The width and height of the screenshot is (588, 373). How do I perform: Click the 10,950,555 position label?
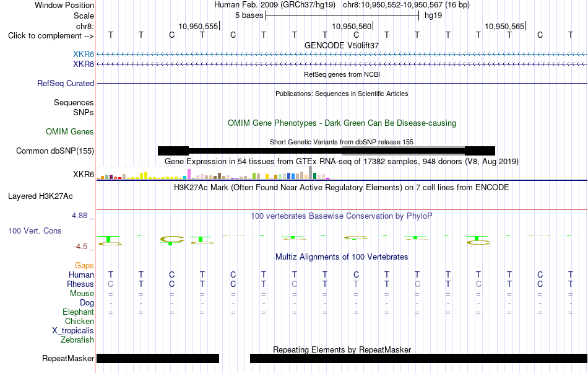[x=198, y=26]
